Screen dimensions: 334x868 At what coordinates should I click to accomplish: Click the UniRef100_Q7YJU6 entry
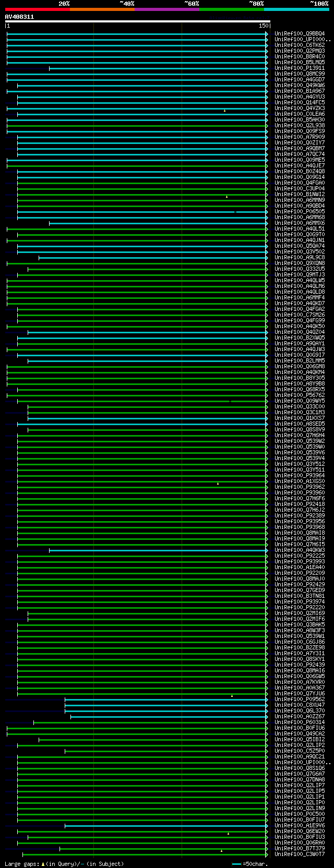pos(300,694)
